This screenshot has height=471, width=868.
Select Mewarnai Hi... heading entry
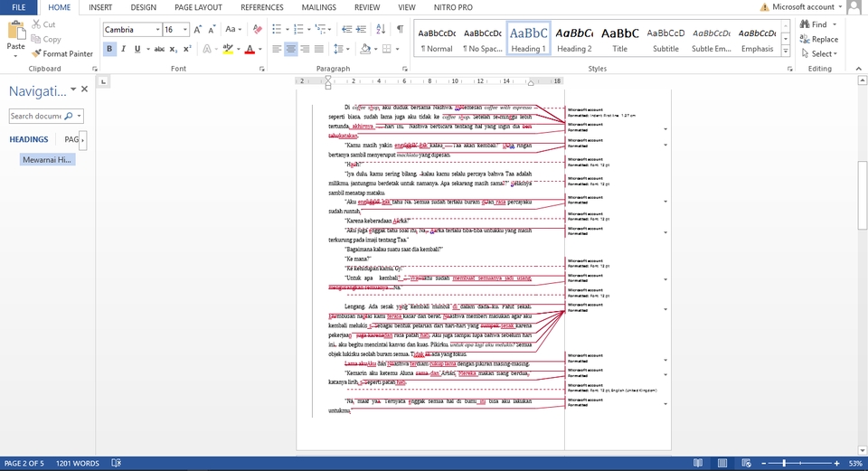[47, 159]
